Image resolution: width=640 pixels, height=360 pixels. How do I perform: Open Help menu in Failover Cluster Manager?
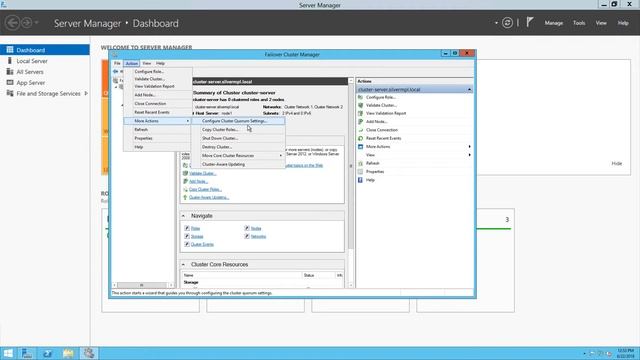(x=160, y=63)
